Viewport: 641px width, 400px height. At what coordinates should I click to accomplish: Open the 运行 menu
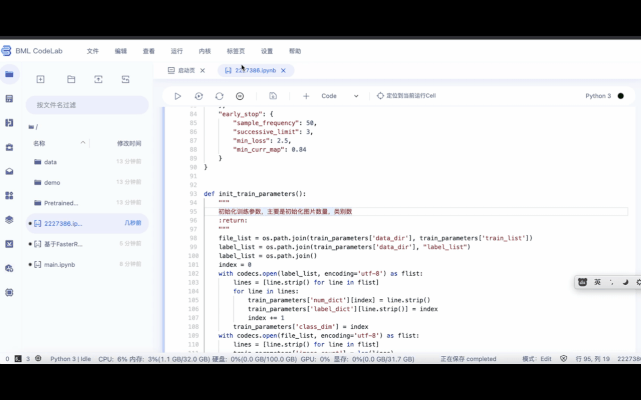tap(177, 51)
